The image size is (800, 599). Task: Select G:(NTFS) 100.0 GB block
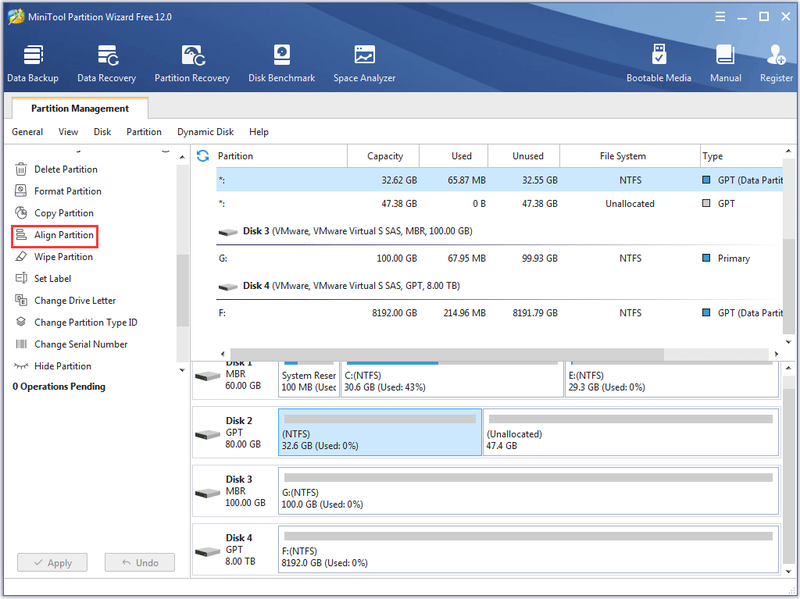529,491
